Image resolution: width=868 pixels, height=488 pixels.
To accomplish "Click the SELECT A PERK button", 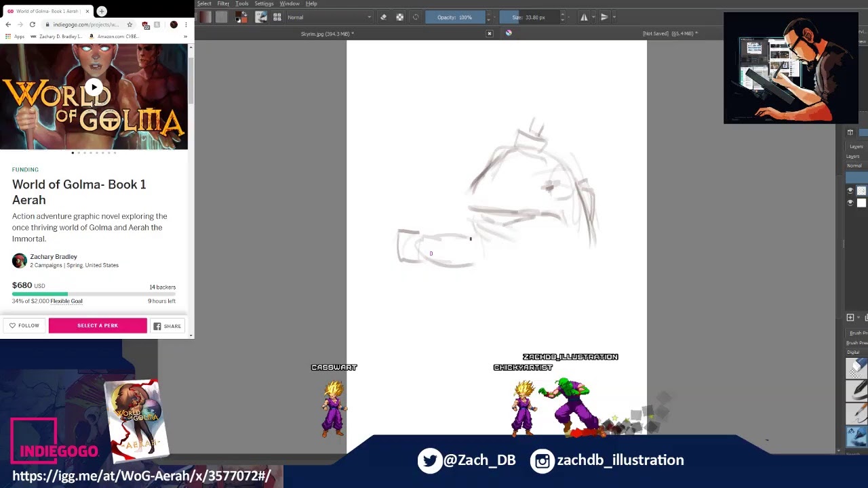I will tap(98, 326).
